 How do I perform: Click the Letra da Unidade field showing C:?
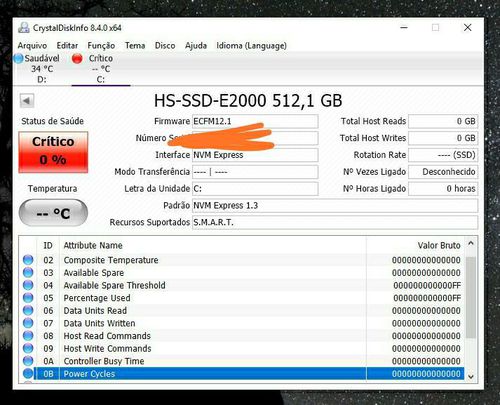click(255, 189)
